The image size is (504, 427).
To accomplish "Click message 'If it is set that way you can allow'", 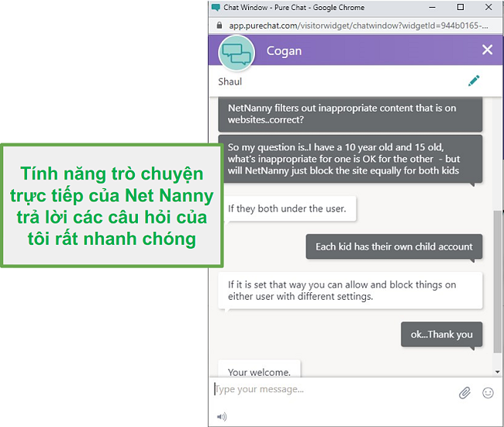I will pyautogui.click(x=350, y=291).
